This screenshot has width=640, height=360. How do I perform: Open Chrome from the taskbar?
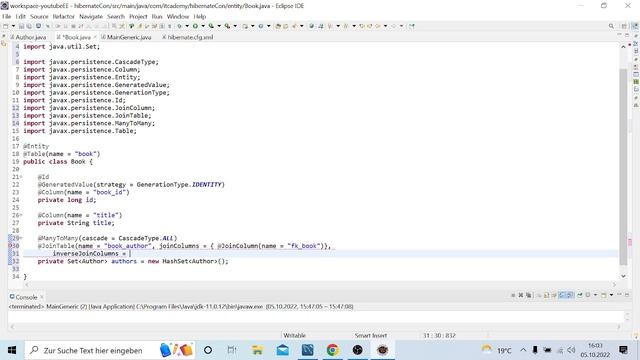coord(332,350)
